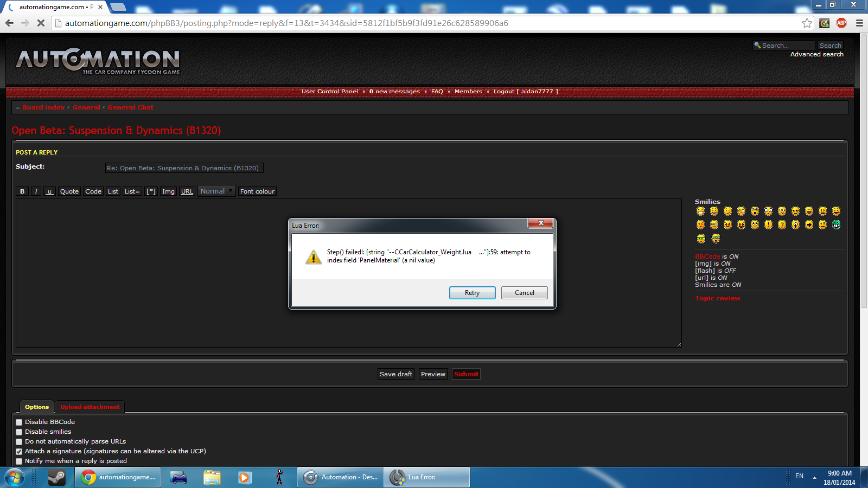Click the Adblock Plus extension icon
Image resolution: width=868 pixels, height=488 pixels.
(841, 23)
